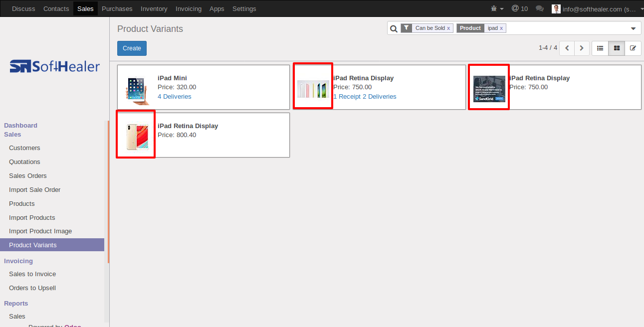Open Quotations in the sidebar
This screenshot has height=327, width=644.
point(24,162)
